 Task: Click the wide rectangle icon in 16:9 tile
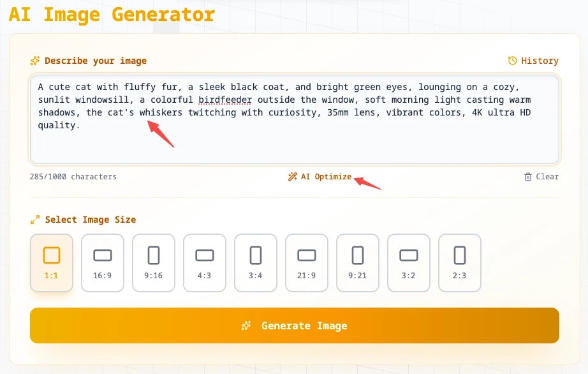102,255
